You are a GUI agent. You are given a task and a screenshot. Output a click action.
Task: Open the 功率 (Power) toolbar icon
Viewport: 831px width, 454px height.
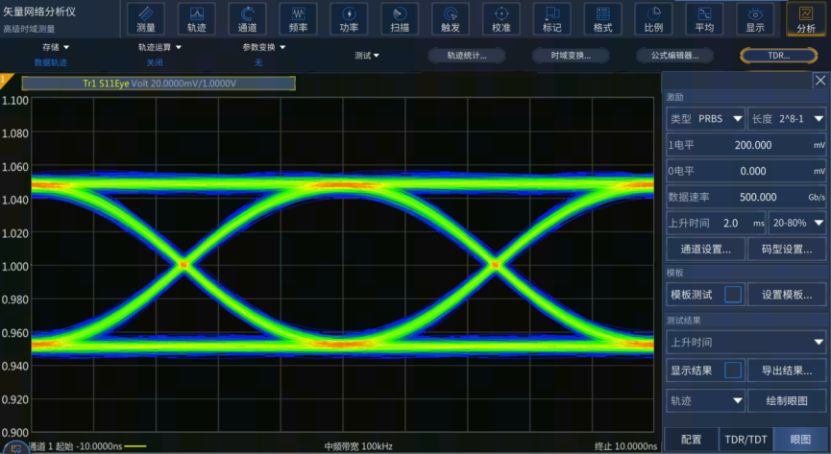coord(349,17)
